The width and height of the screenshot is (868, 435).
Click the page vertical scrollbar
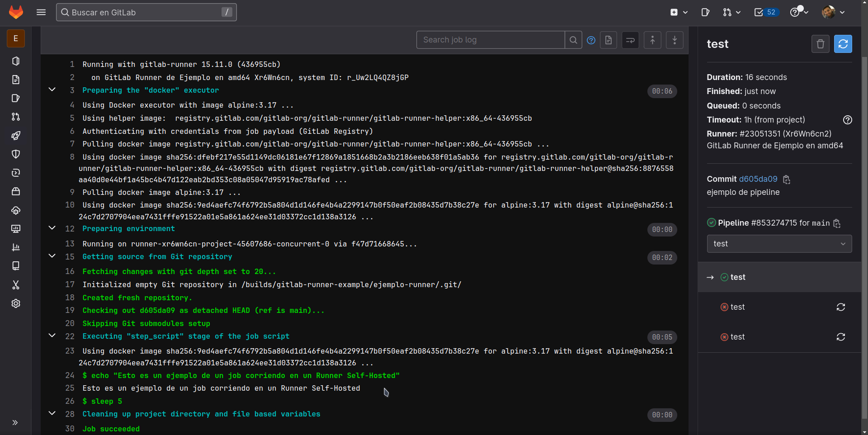coord(864,237)
